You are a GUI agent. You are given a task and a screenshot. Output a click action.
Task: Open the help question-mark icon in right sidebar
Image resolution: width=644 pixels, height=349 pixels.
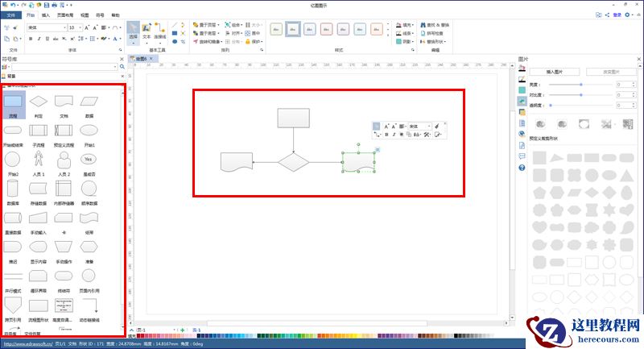point(522,168)
